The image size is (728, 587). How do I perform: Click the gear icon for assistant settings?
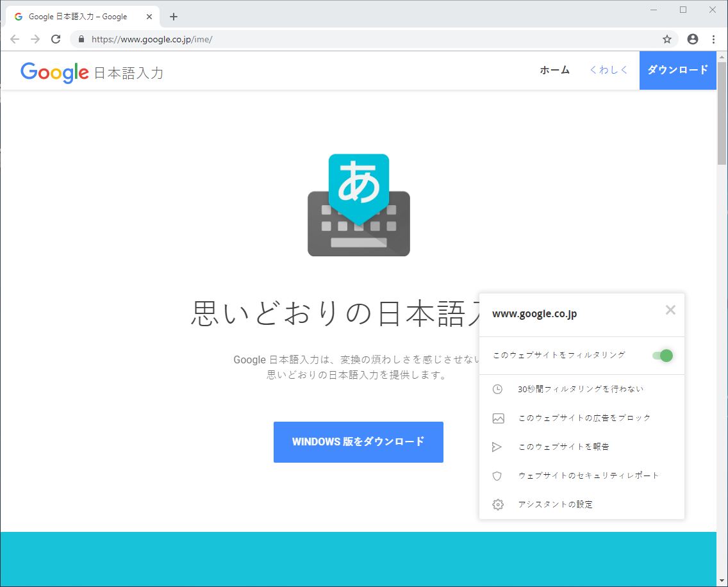[498, 504]
